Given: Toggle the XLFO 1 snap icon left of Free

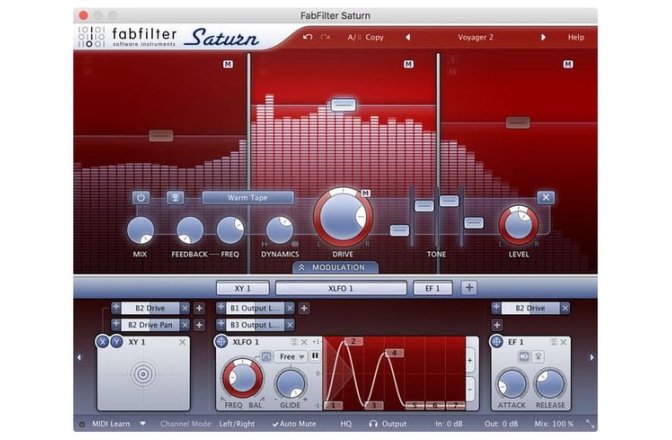Looking at the screenshot, I should (267, 356).
